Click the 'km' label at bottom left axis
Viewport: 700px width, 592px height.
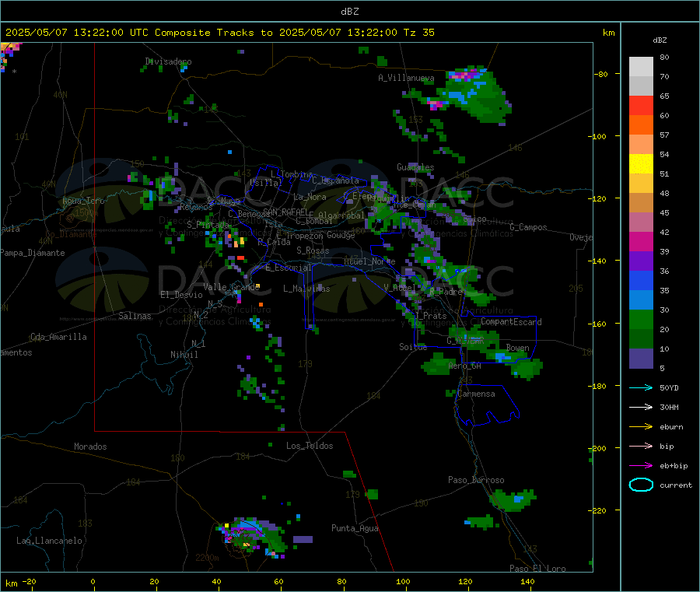tap(11, 583)
